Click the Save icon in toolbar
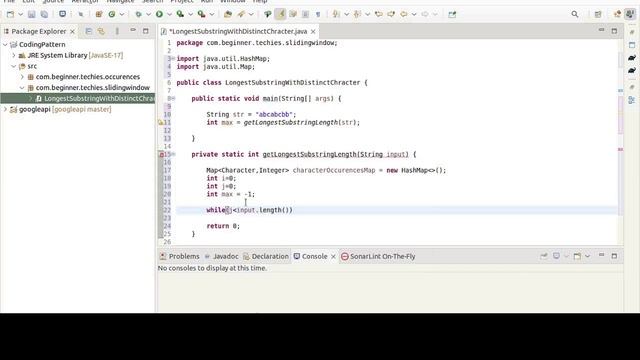 click(x=31, y=14)
